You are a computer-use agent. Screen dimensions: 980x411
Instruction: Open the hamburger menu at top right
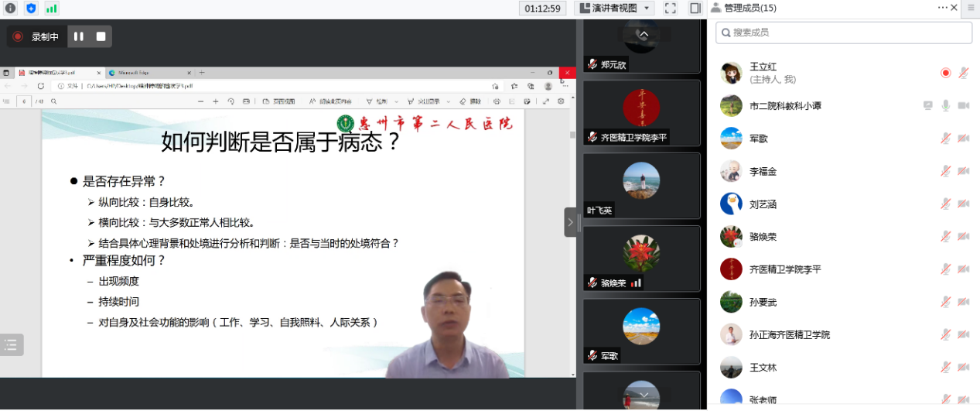(970, 8)
